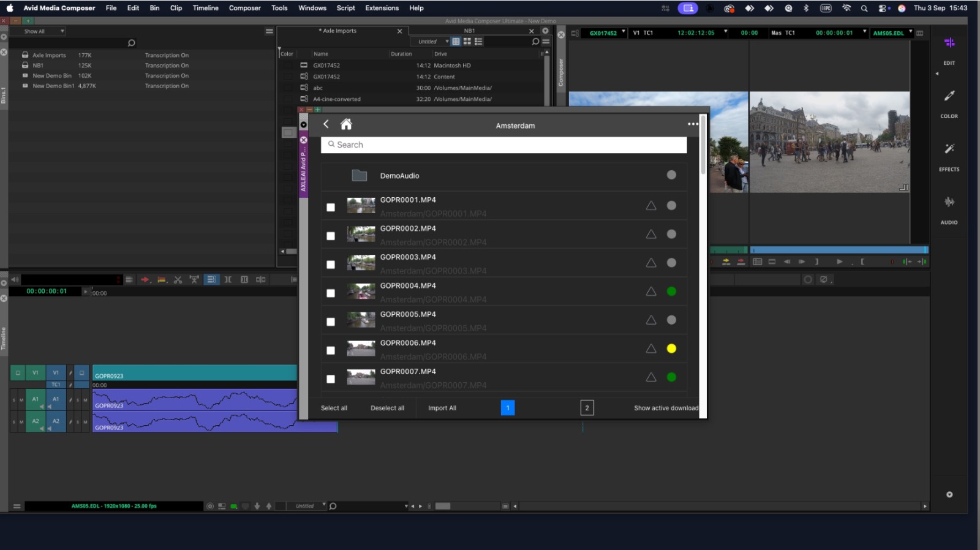Open the Color workspace icon

[x=949, y=96]
